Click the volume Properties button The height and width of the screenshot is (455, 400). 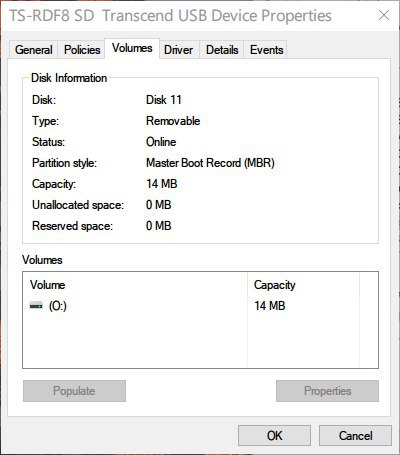click(x=327, y=391)
